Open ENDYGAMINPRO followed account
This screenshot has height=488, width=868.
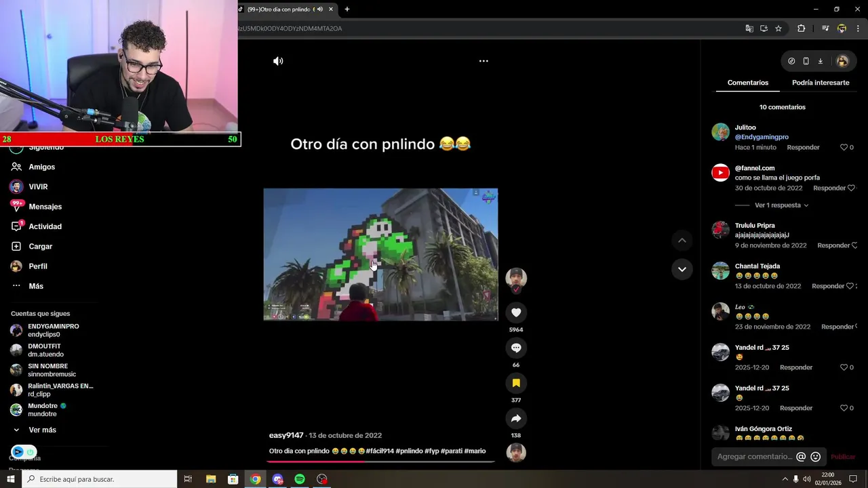pyautogui.click(x=53, y=330)
